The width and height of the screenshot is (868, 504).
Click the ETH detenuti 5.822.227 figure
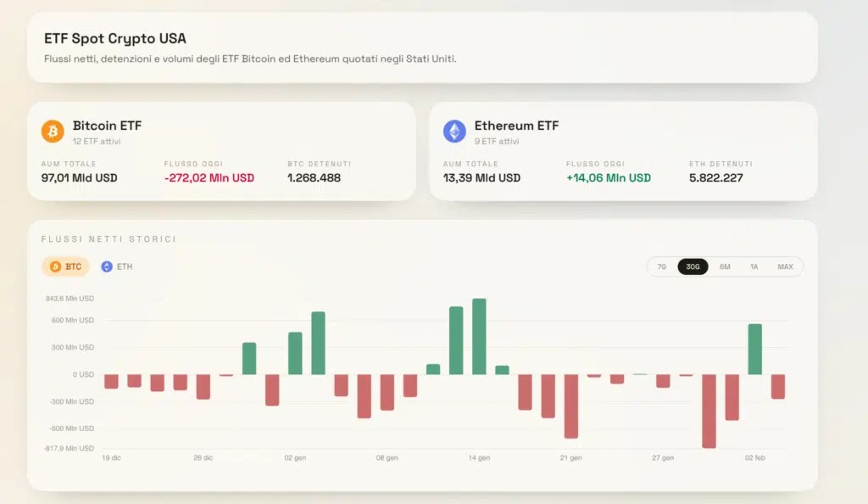[715, 178]
